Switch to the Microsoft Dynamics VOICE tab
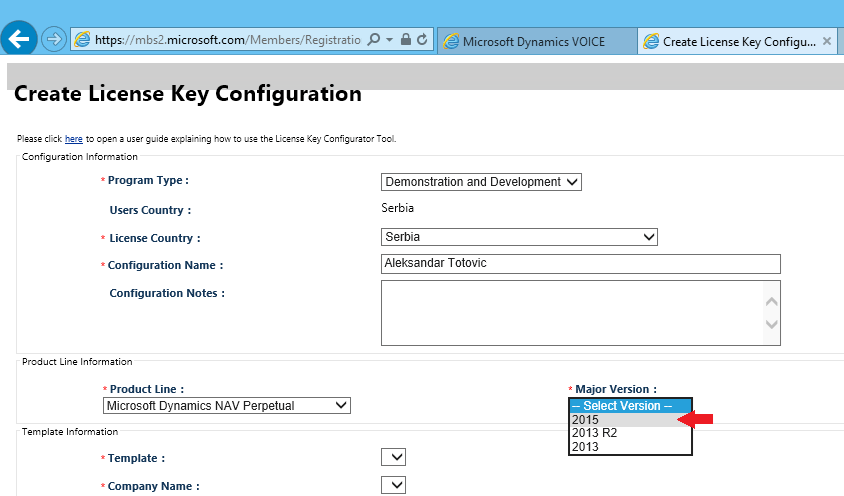This screenshot has width=844, height=496. coord(536,41)
